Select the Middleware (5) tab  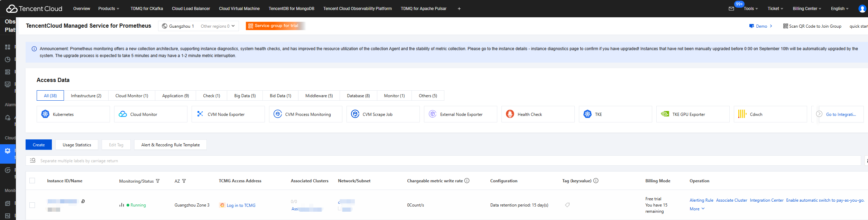pyautogui.click(x=319, y=96)
